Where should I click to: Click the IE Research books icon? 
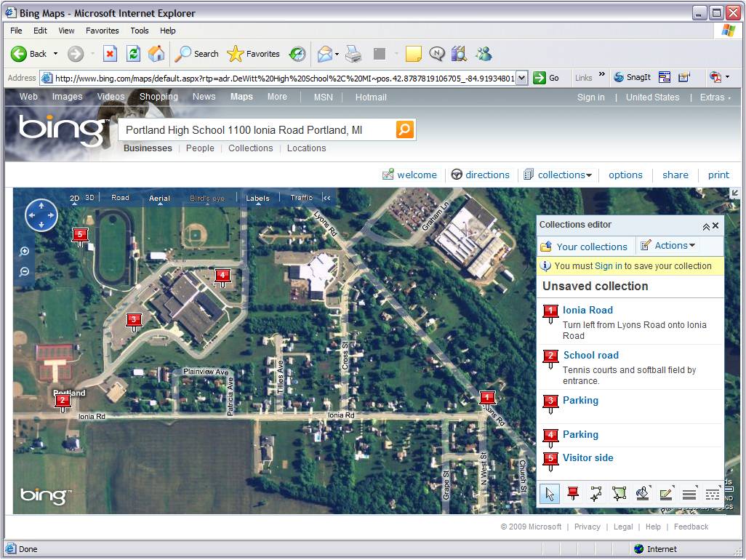(x=459, y=54)
